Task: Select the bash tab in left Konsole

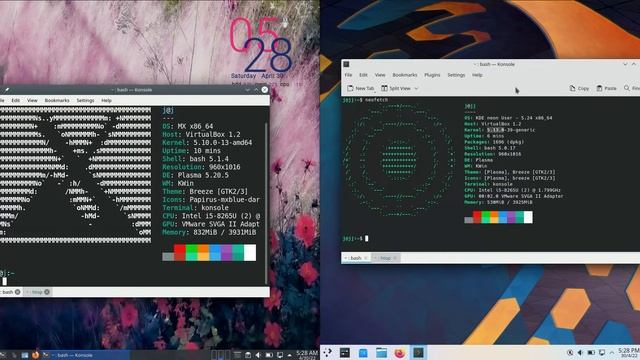Action: (8, 292)
